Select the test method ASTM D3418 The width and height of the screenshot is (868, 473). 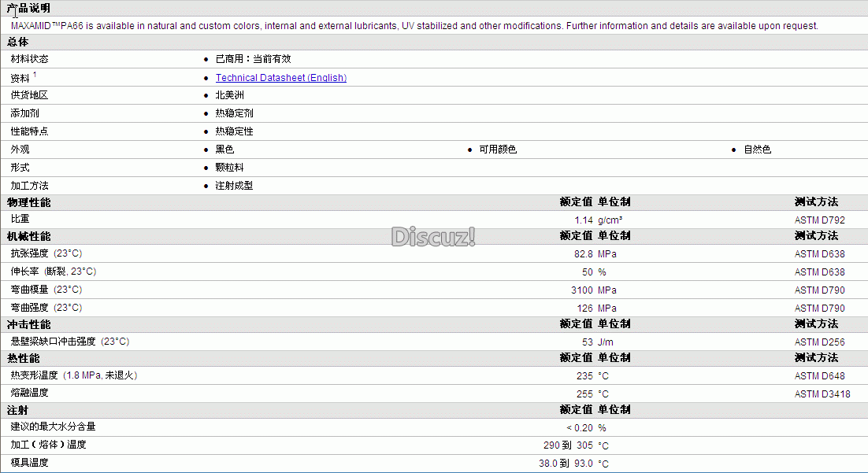point(822,394)
